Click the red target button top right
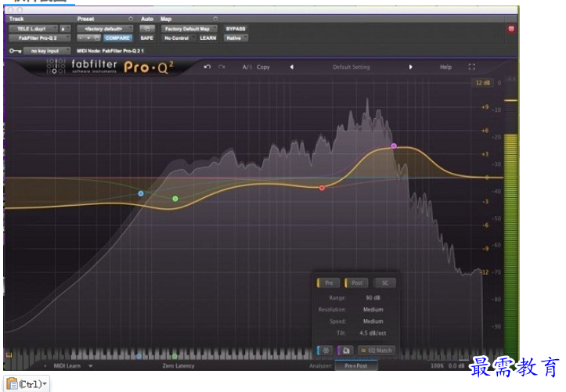Viewport: 566px width, 392px height. click(x=511, y=29)
